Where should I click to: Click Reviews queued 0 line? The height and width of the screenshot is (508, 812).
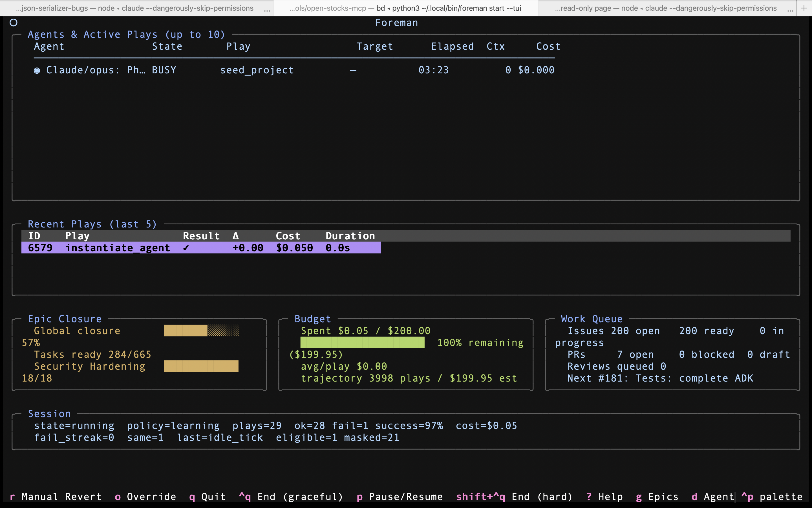617,366
